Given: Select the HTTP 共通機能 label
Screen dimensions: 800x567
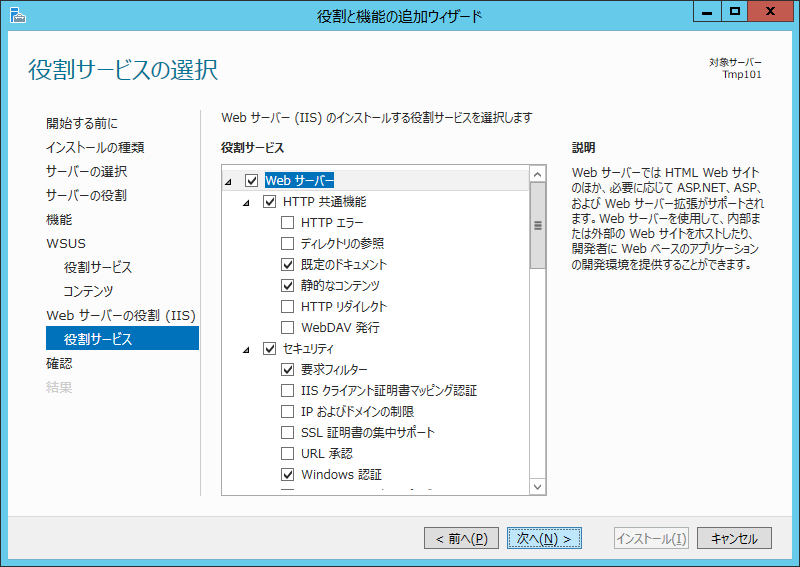Looking at the screenshot, I should pos(324,202).
